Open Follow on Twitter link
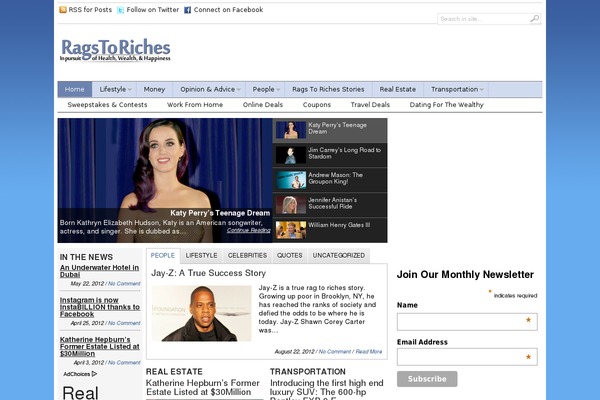600x400 pixels. [x=153, y=10]
